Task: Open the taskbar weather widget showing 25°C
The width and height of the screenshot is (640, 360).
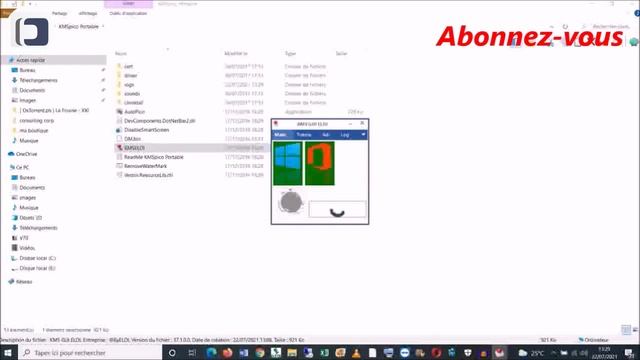Action: click(531, 353)
